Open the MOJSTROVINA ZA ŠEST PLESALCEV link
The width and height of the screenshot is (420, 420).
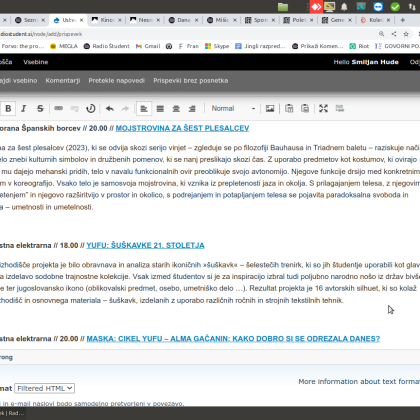182,128
